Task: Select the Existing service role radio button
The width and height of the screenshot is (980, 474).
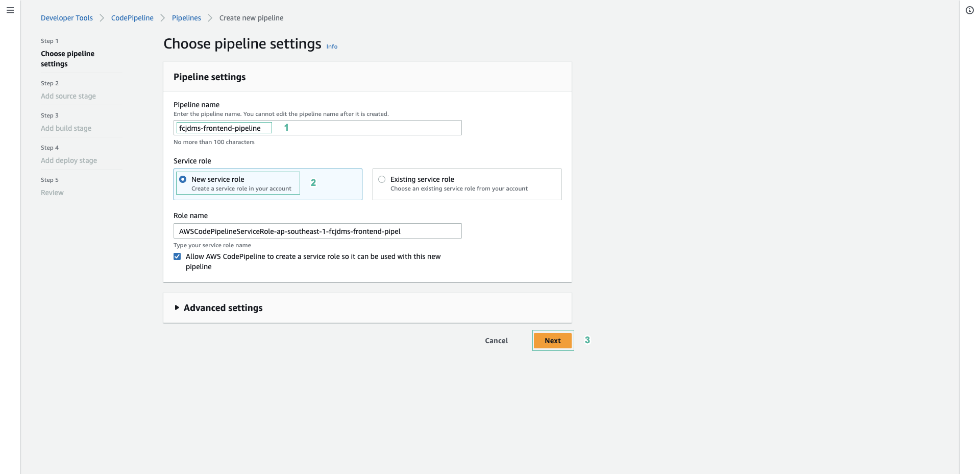Action: click(382, 179)
